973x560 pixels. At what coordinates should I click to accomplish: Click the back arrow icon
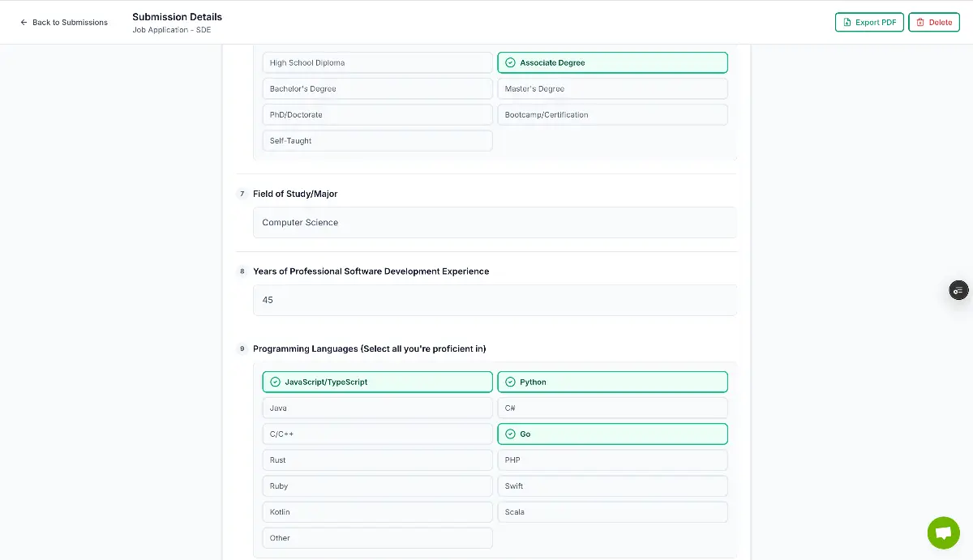tap(24, 22)
